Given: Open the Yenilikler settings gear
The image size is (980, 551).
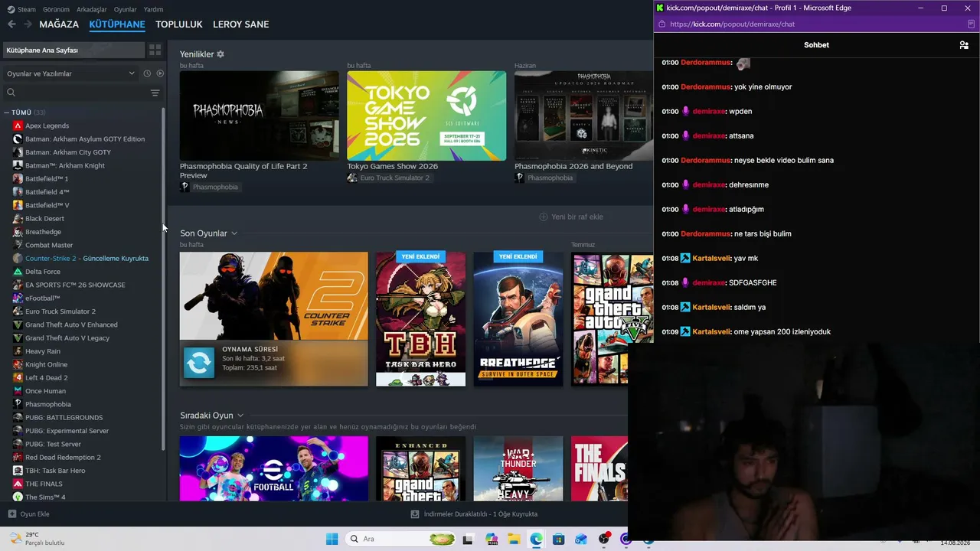Looking at the screenshot, I should click(220, 54).
